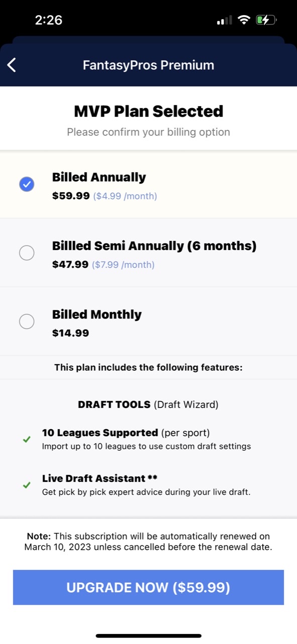Screen dimensions: 297x644
Task: Collapse the plan features list
Action: click(148, 367)
